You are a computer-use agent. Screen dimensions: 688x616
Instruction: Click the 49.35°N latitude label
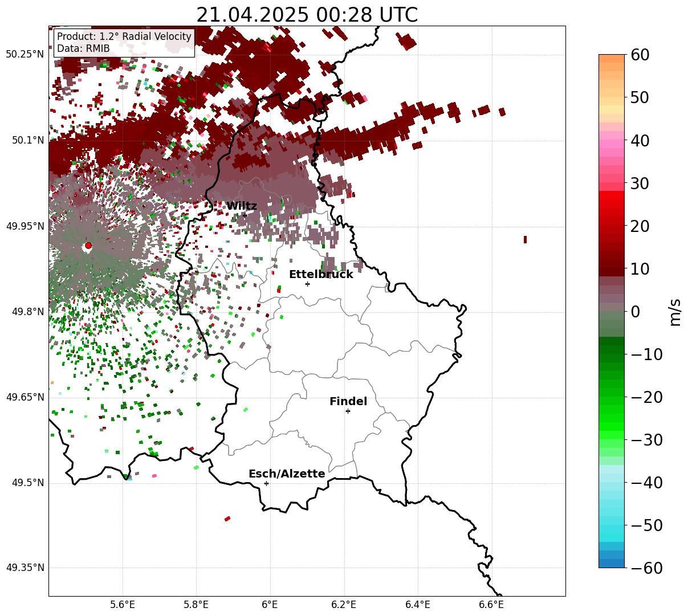[x=25, y=568]
